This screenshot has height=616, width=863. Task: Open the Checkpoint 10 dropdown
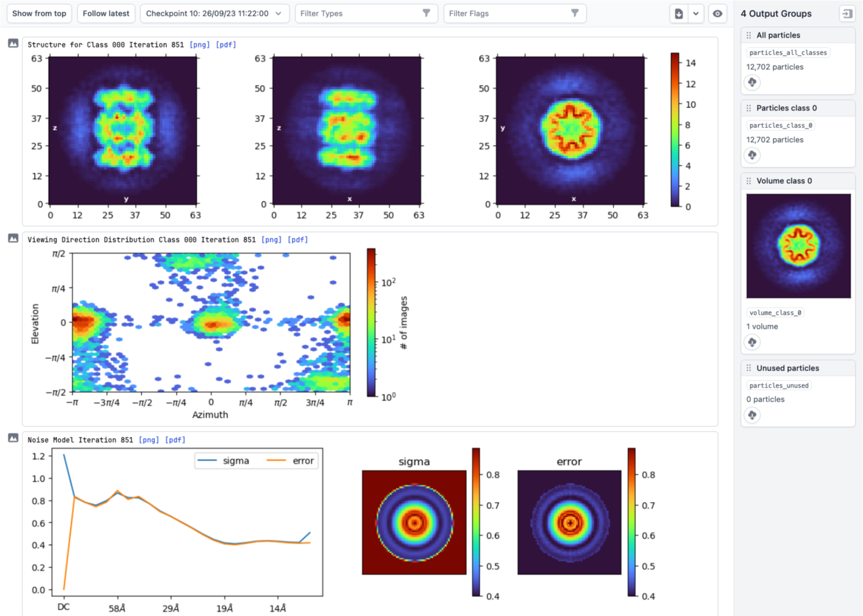(x=214, y=14)
